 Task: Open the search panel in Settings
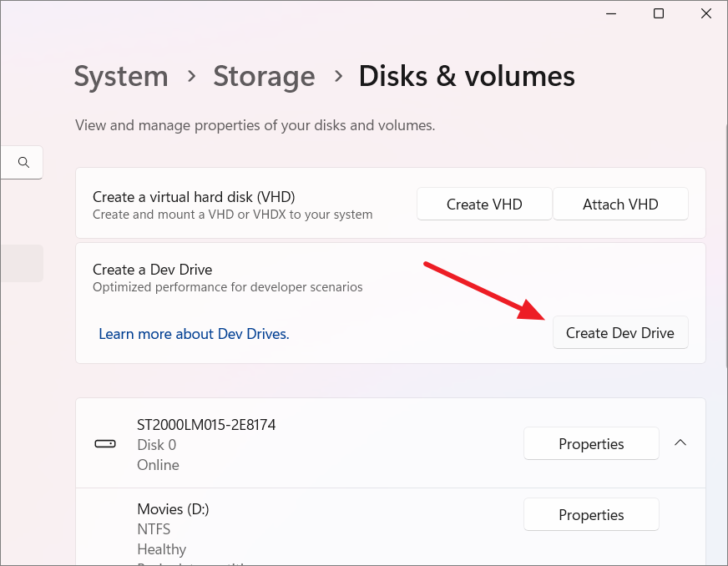click(22, 162)
